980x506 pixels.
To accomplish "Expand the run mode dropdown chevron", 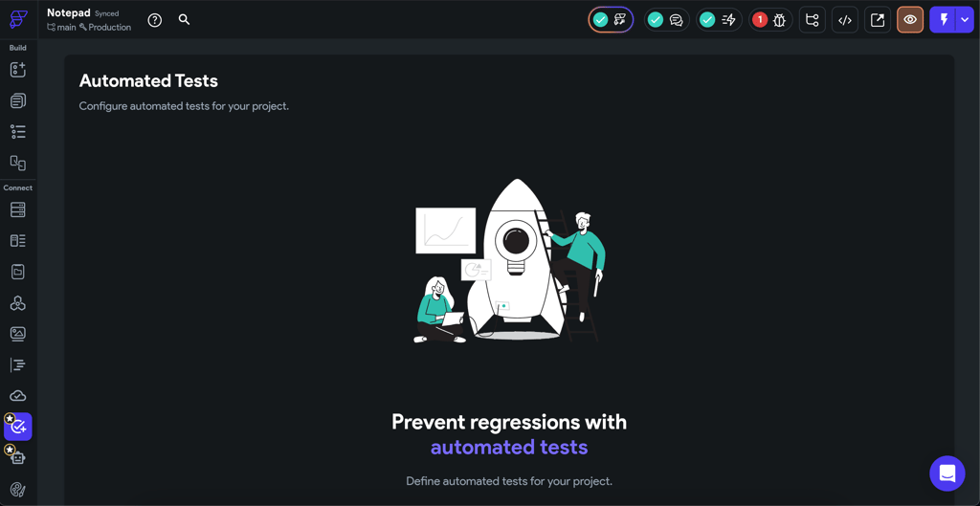I will click(964, 20).
